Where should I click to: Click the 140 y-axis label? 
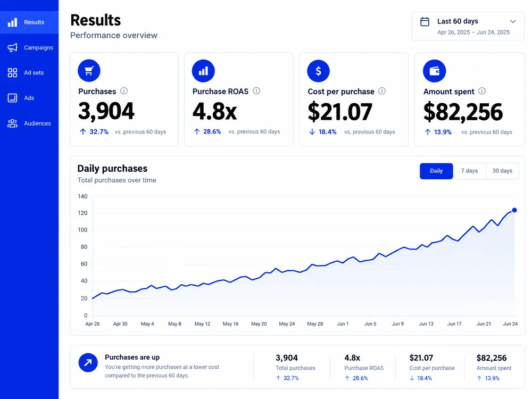point(82,196)
